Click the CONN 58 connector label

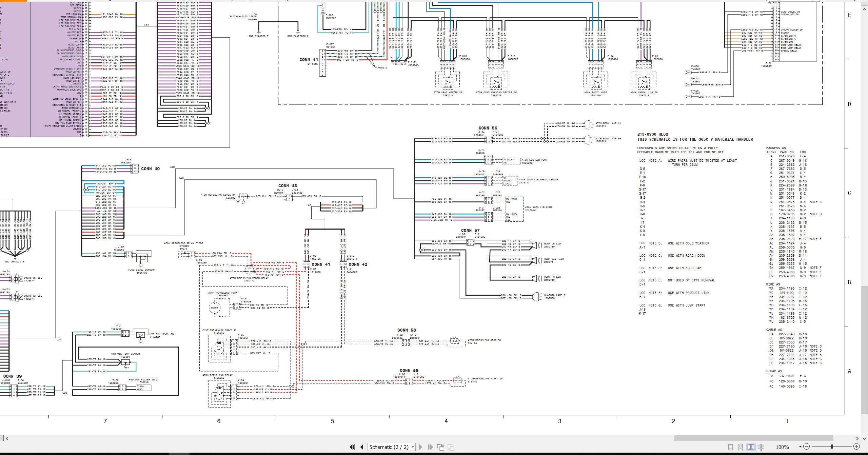tap(407, 330)
